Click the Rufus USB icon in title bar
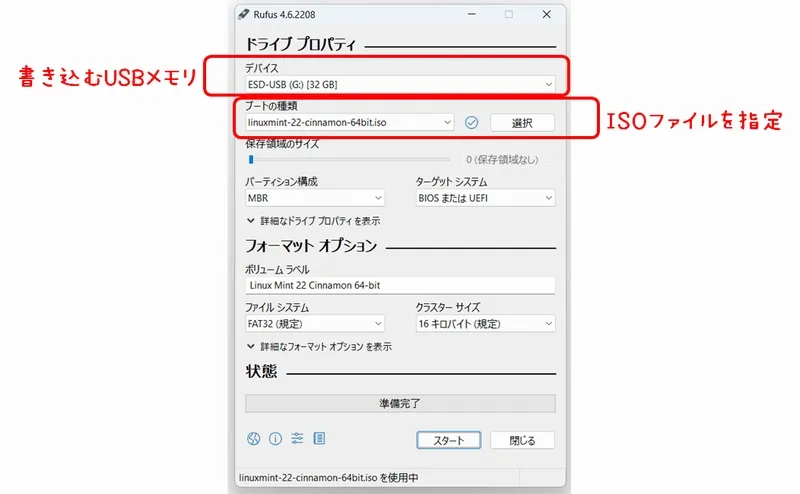Viewport: 800px width, 494px height. pyautogui.click(x=244, y=14)
